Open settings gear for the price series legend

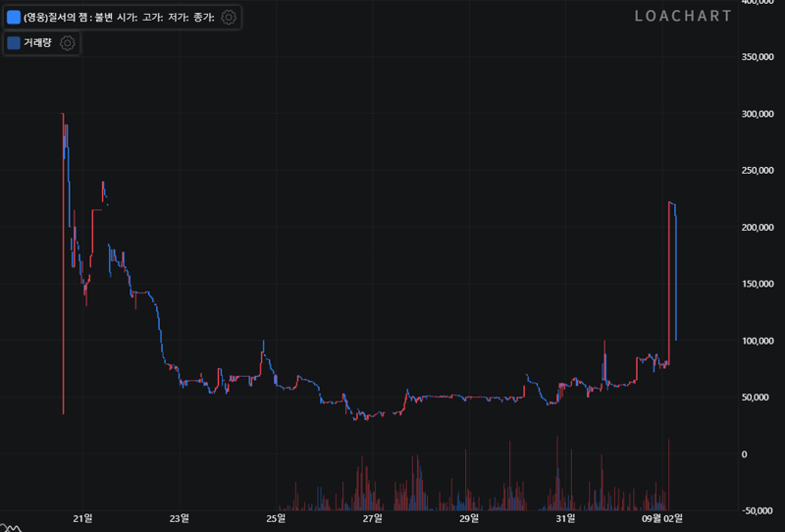(229, 18)
